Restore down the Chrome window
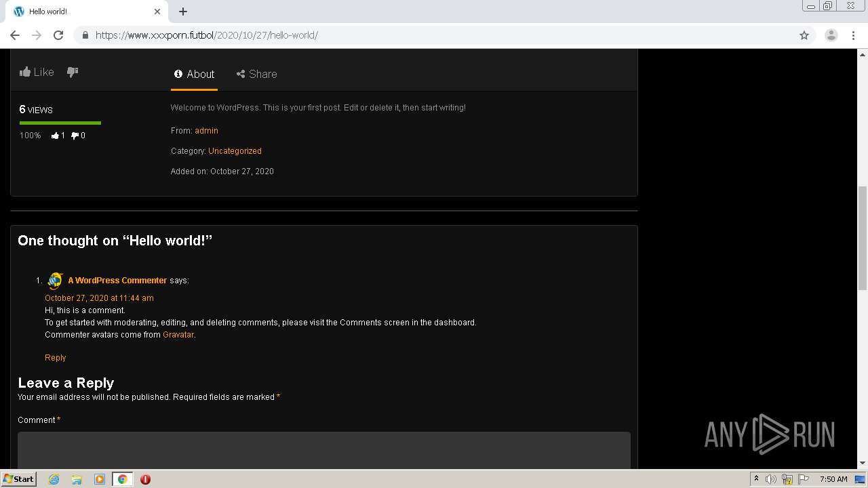This screenshot has width=868, height=488. (827, 6)
